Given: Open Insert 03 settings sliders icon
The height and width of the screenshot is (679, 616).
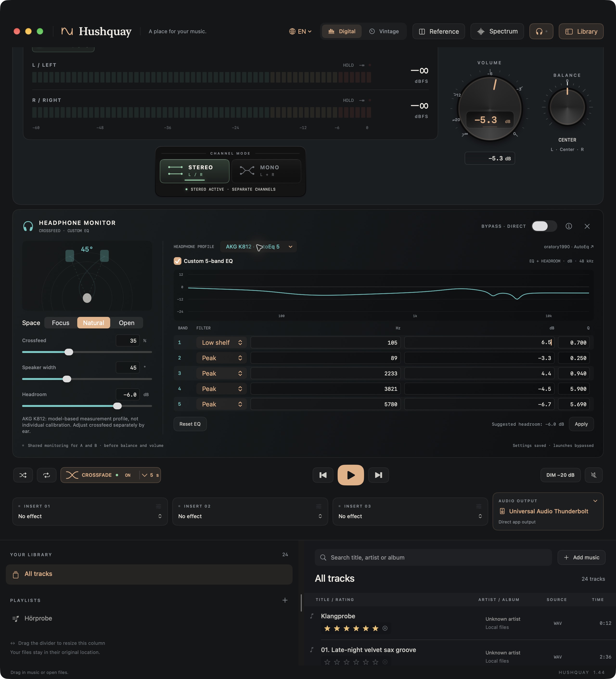Looking at the screenshot, I should [x=479, y=506].
